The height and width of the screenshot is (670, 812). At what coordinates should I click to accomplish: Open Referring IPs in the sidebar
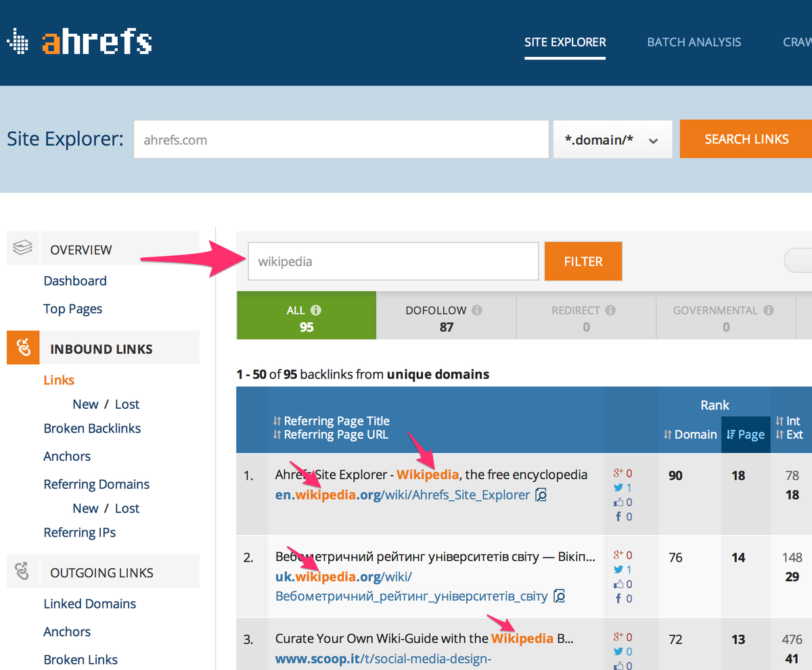pos(80,533)
